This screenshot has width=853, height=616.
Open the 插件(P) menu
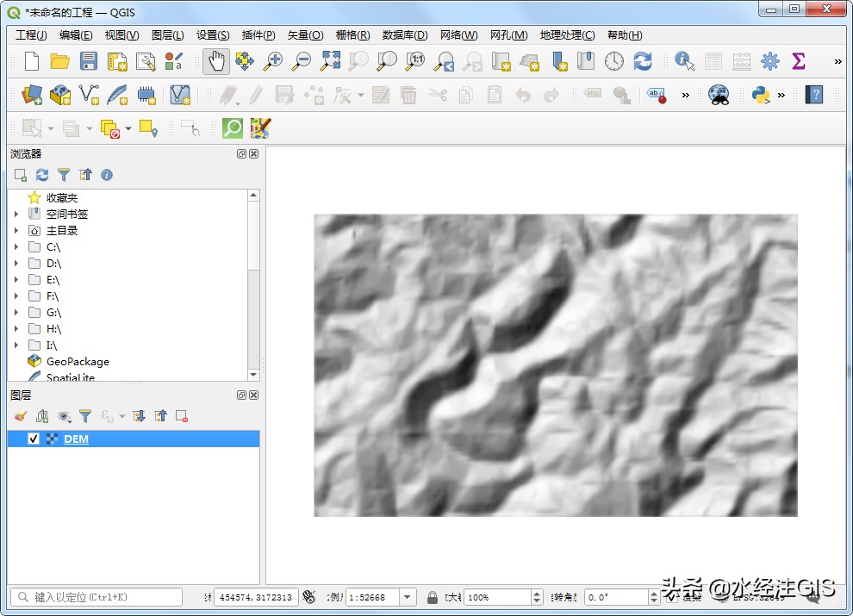(258, 34)
